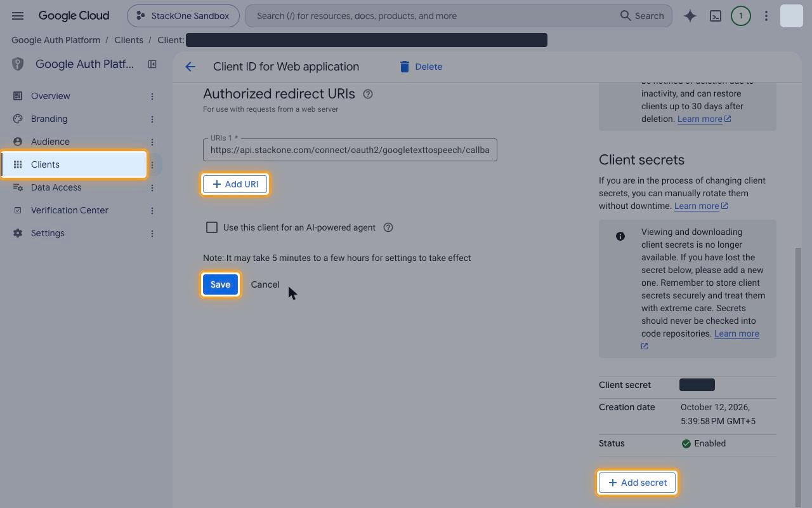Click the help icon beside AI-powered agent
Screen dimensions: 812x508
click(x=388, y=227)
